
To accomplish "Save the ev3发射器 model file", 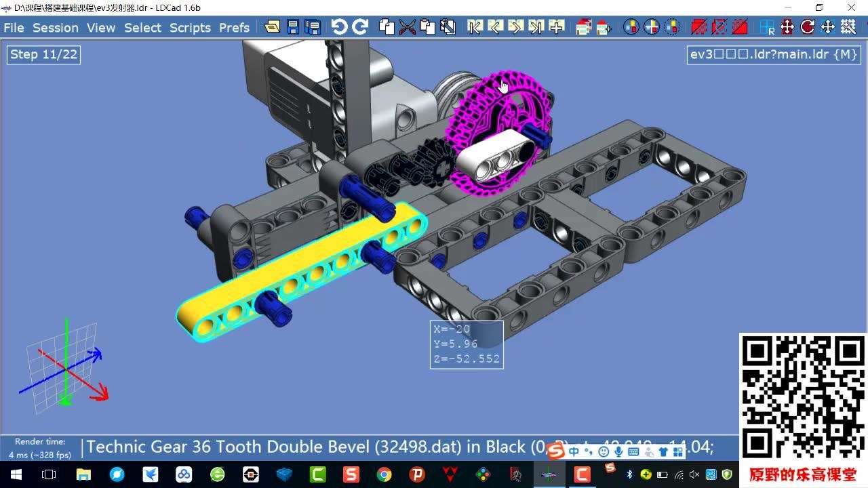I will [292, 27].
